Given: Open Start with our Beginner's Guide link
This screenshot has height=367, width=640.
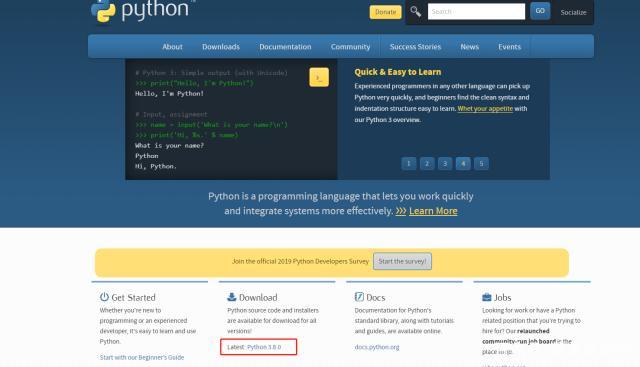Looking at the screenshot, I should pyautogui.click(x=142, y=357).
